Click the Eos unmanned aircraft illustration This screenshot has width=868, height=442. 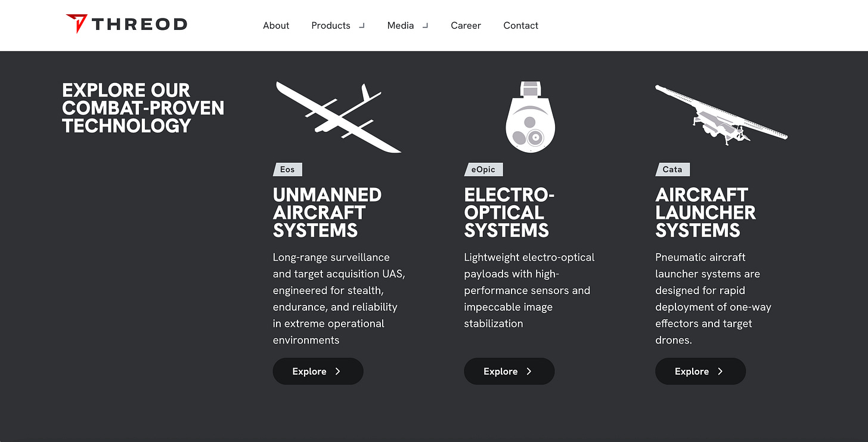[x=338, y=118]
